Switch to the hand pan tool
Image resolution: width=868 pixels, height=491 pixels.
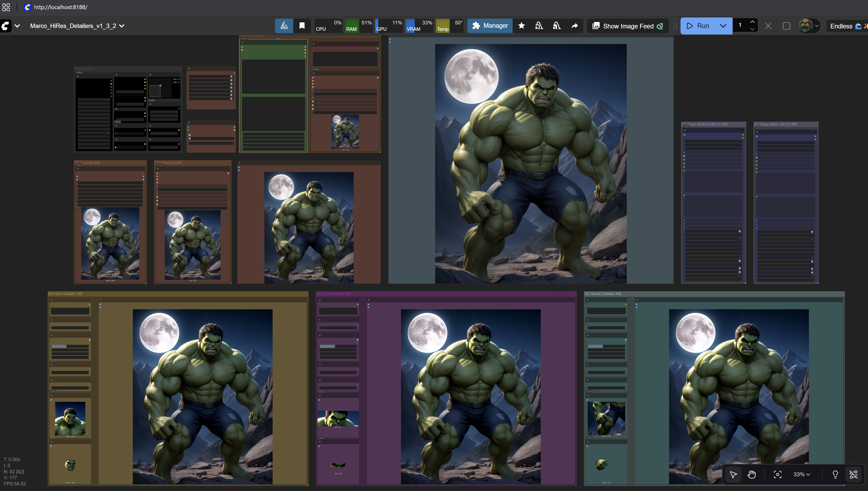[x=751, y=474]
